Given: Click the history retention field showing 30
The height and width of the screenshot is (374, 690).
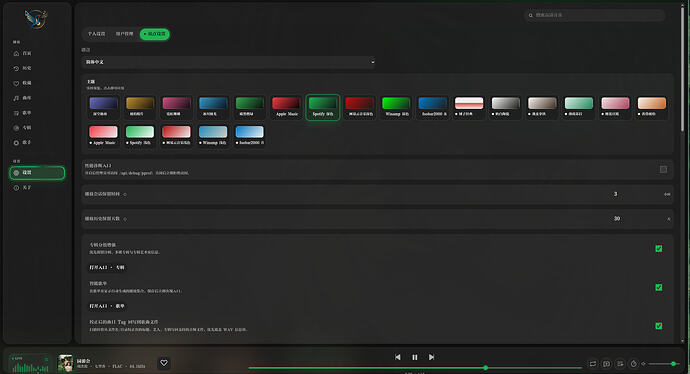Looking at the screenshot, I should click(x=617, y=219).
